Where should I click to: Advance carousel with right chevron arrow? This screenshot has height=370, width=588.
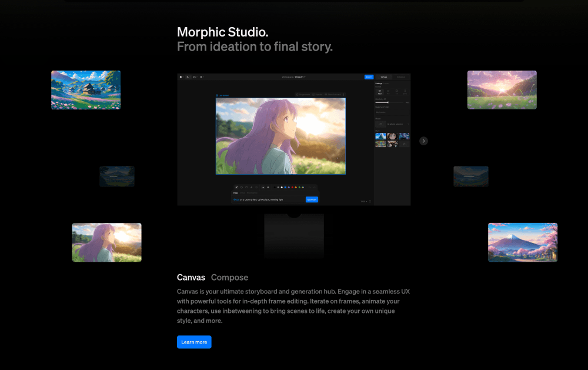(423, 141)
